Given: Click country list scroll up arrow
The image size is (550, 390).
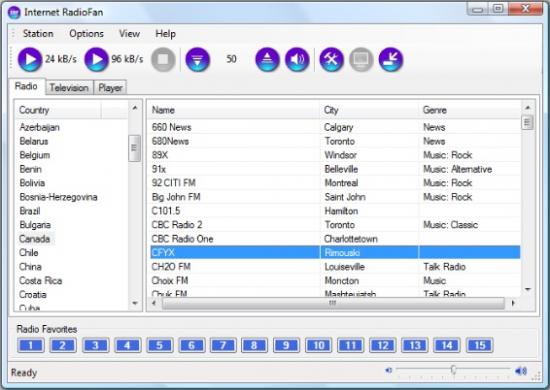Looking at the screenshot, I should (135, 108).
